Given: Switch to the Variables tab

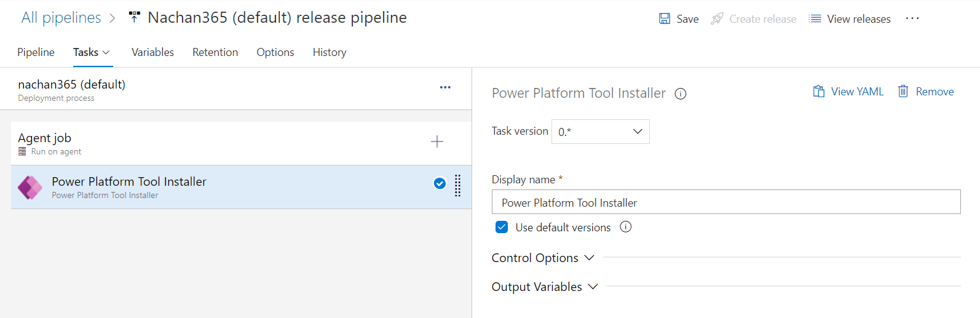Looking at the screenshot, I should pyautogui.click(x=152, y=52).
